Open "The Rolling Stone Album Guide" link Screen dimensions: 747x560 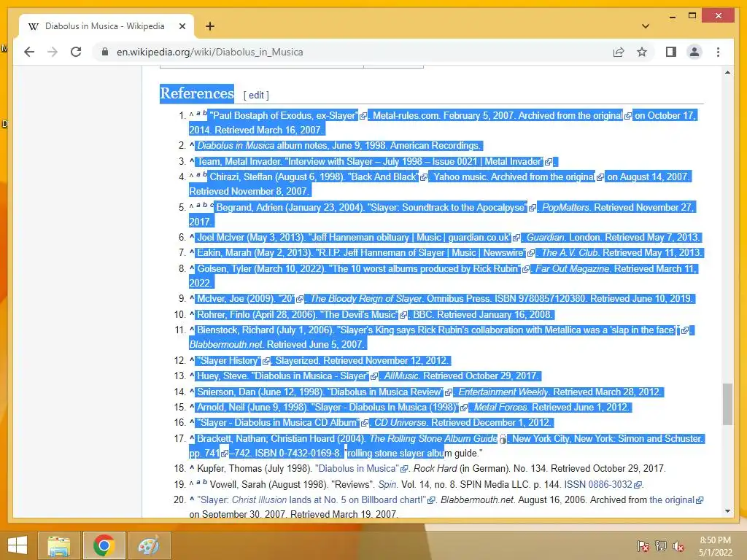(x=433, y=438)
